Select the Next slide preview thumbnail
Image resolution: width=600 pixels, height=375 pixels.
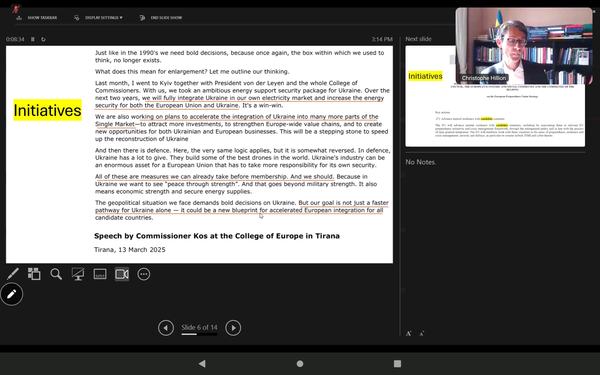(495, 96)
